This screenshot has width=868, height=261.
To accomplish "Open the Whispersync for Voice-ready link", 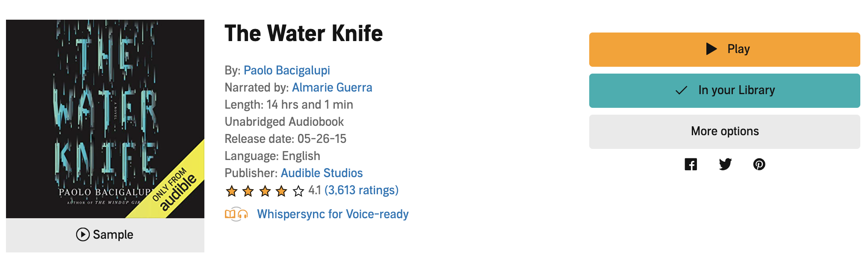I will tap(333, 214).
